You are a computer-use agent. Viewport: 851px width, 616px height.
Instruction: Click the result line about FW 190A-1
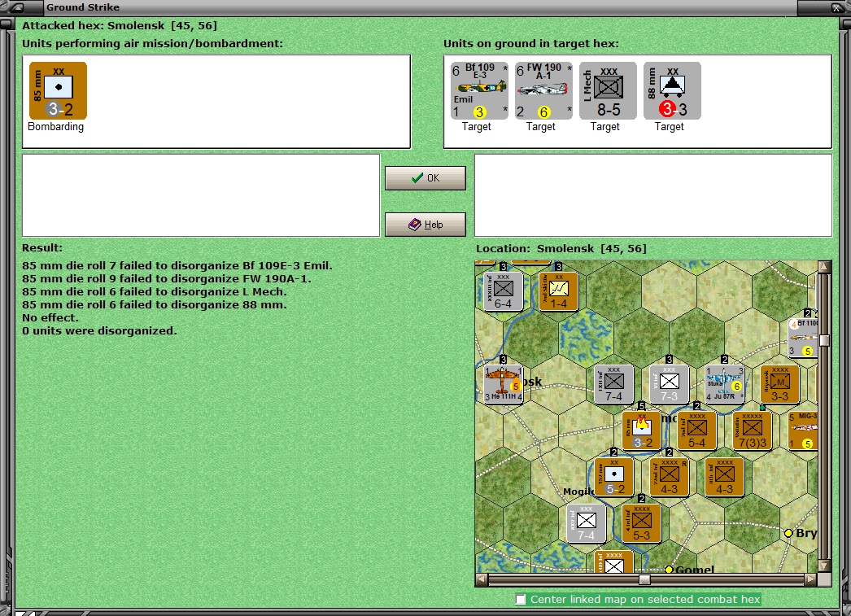[x=167, y=278]
